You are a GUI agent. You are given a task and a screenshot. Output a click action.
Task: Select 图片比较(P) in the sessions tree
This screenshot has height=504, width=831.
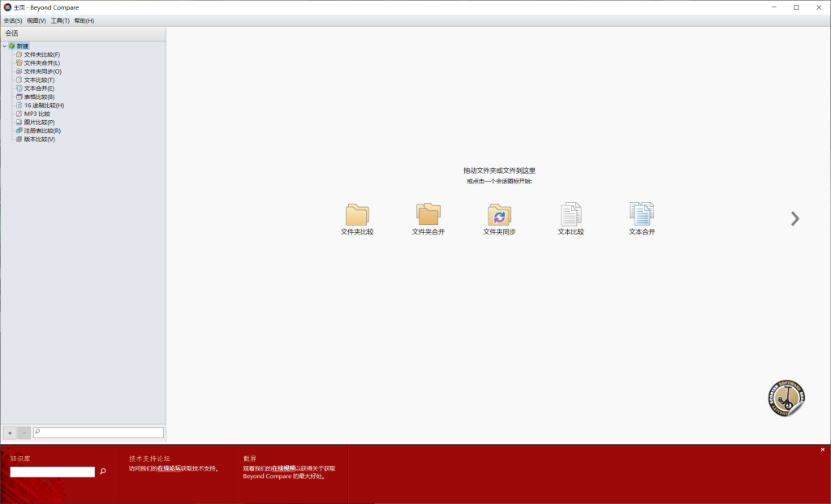click(39, 123)
